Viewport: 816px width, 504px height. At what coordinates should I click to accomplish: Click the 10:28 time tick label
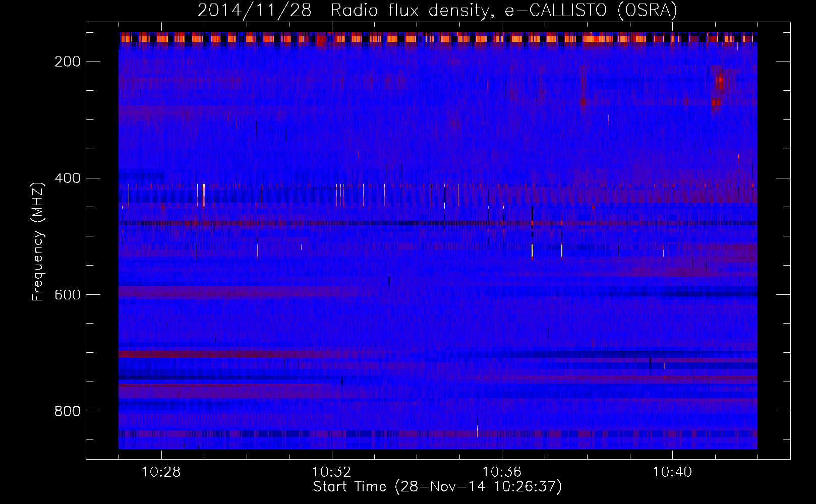point(161,472)
